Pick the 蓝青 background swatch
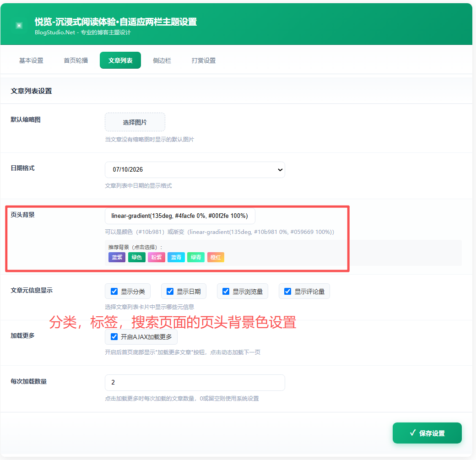Image resolution: width=476 pixels, height=460 pixels. pyautogui.click(x=176, y=257)
